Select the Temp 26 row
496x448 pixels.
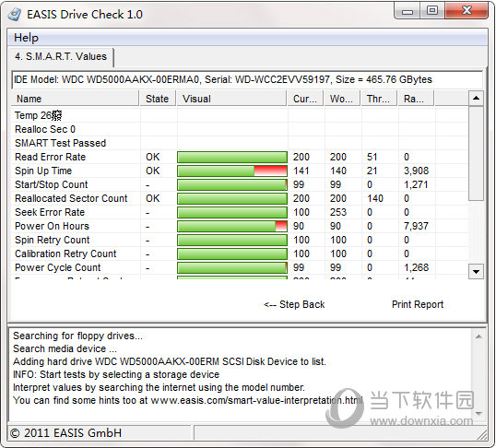240,115
